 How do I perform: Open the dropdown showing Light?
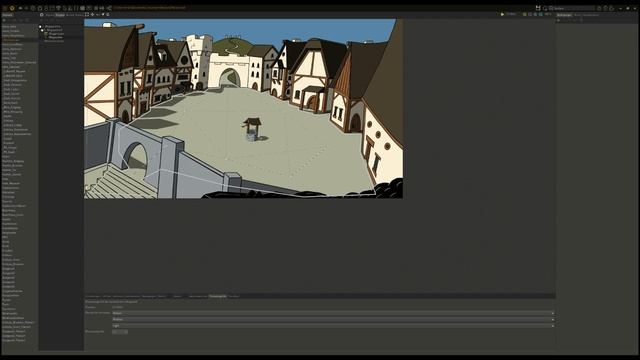pos(333,326)
